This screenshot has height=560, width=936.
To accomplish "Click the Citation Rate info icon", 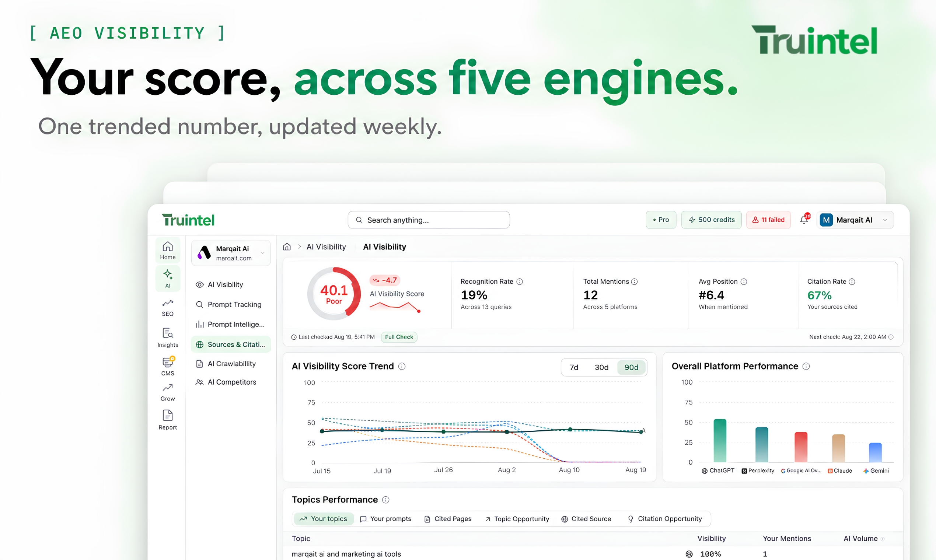I will tap(852, 281).
